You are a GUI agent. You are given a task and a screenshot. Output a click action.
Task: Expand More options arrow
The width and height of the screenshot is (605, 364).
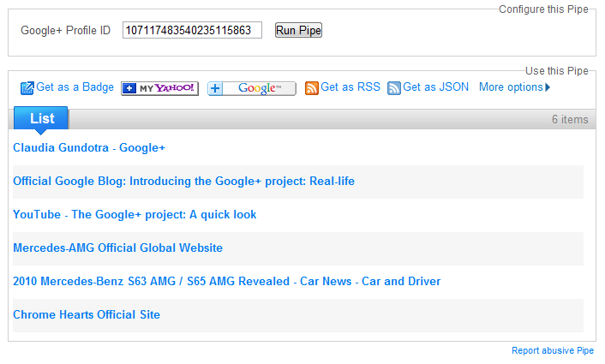click(x=548, y=87)
